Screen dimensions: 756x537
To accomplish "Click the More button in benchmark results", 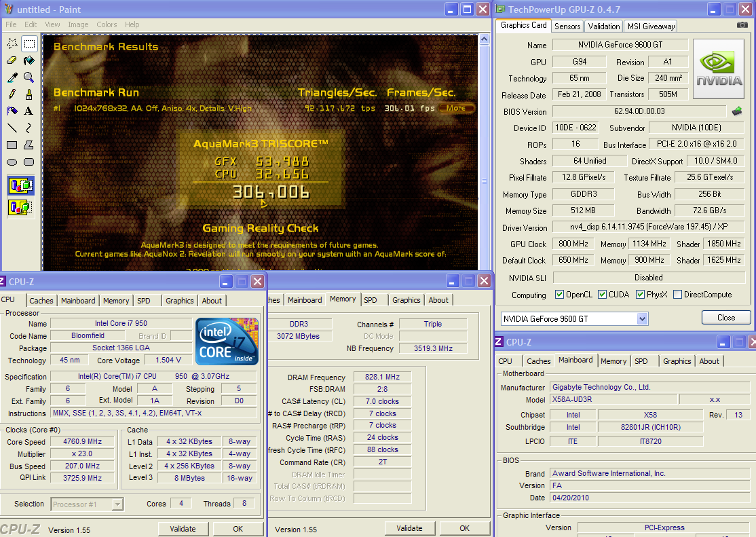I will pos(456,108).
